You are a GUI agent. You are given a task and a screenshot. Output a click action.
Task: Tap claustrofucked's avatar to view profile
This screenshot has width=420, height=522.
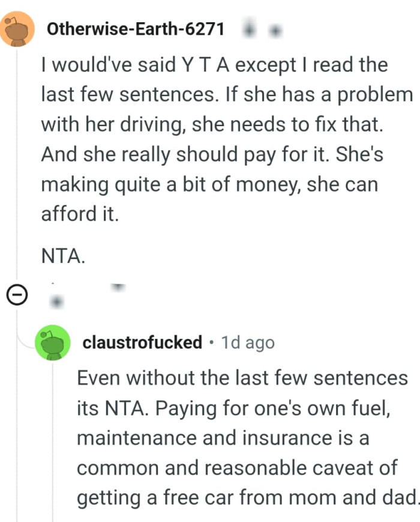point(54,342)
